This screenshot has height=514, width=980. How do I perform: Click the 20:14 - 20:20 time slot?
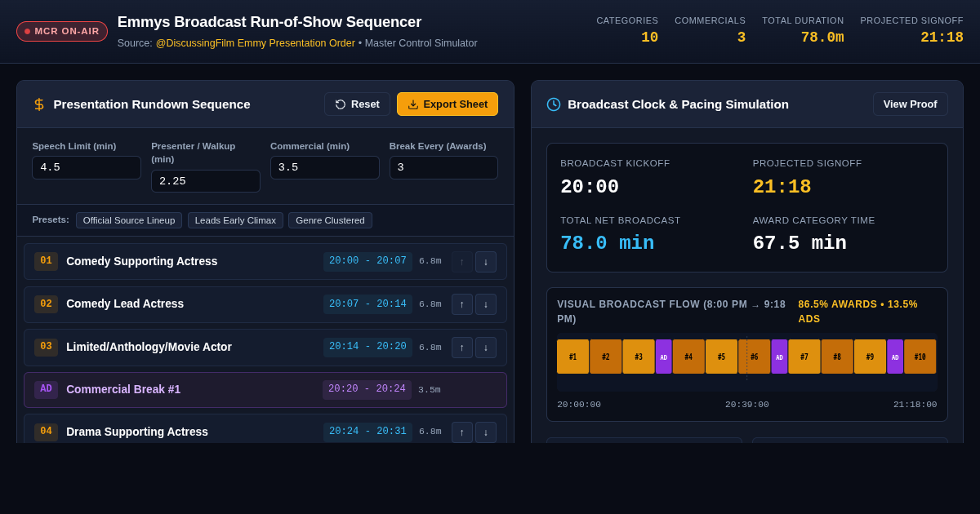coord(367,347)
